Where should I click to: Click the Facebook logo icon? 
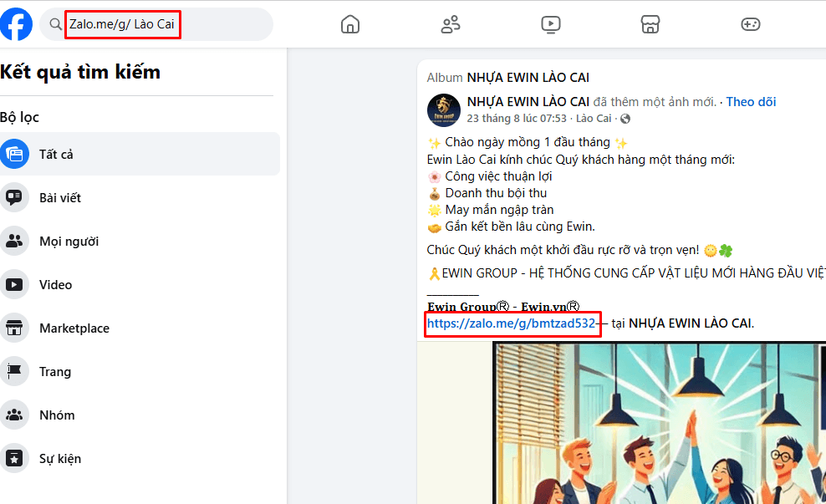coord(17,24)
